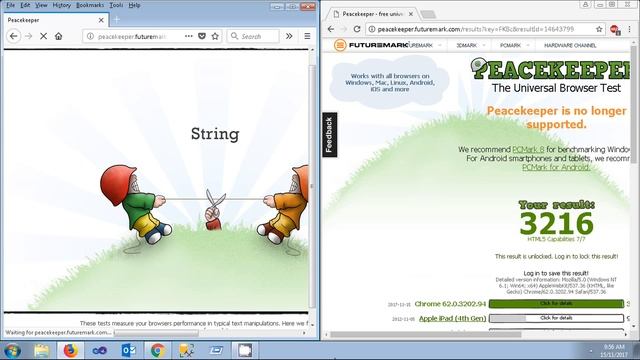
Task: Click the Futuremark logo
Action: [371, 45]
